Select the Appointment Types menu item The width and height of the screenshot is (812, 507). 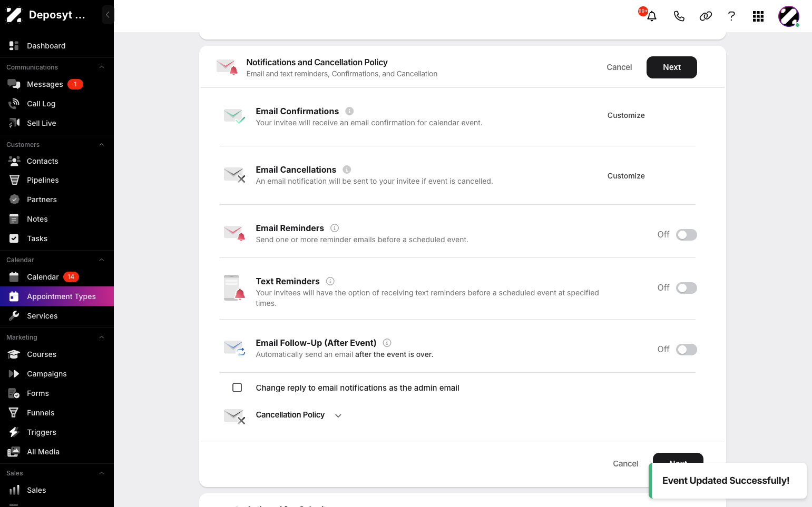pyautogui.click(x=57, y=296)
